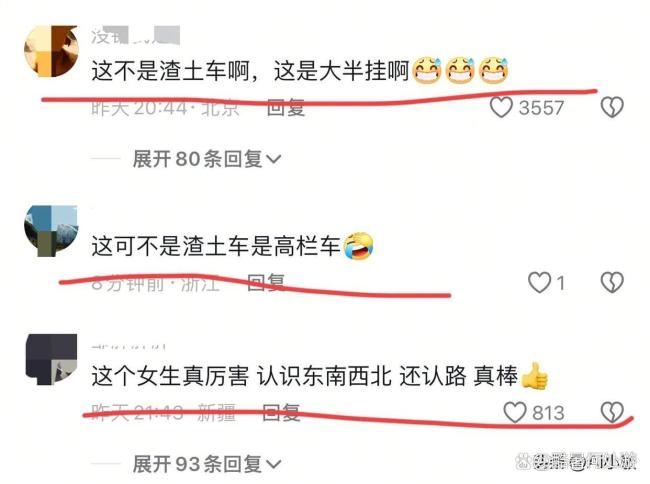Select the comment text 这可不是渣土车是高栏车

216,246
